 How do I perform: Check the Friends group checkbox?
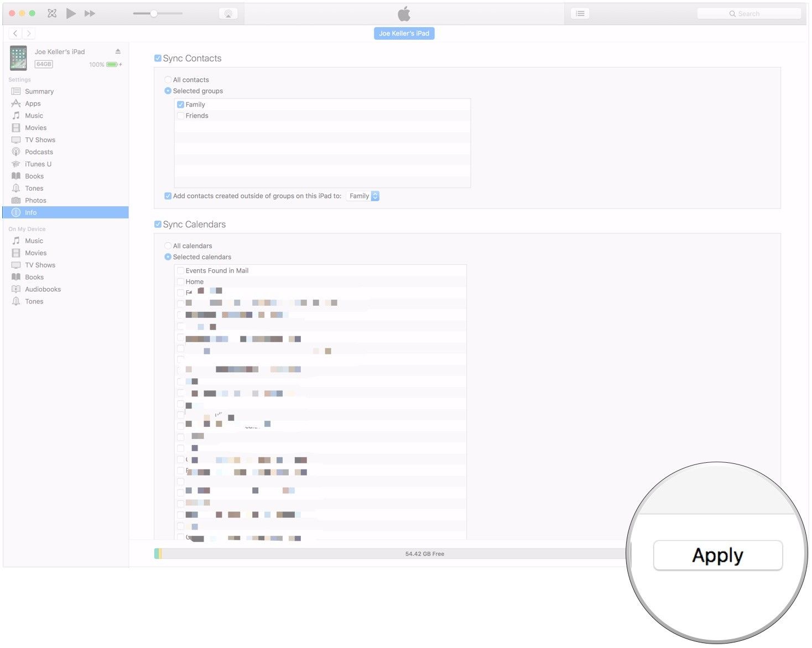[x=180, y=116]
